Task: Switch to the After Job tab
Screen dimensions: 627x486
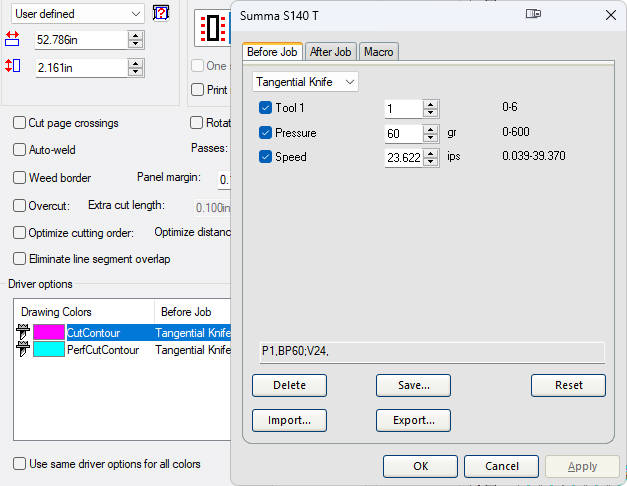Action: click(x=330, y=52)
